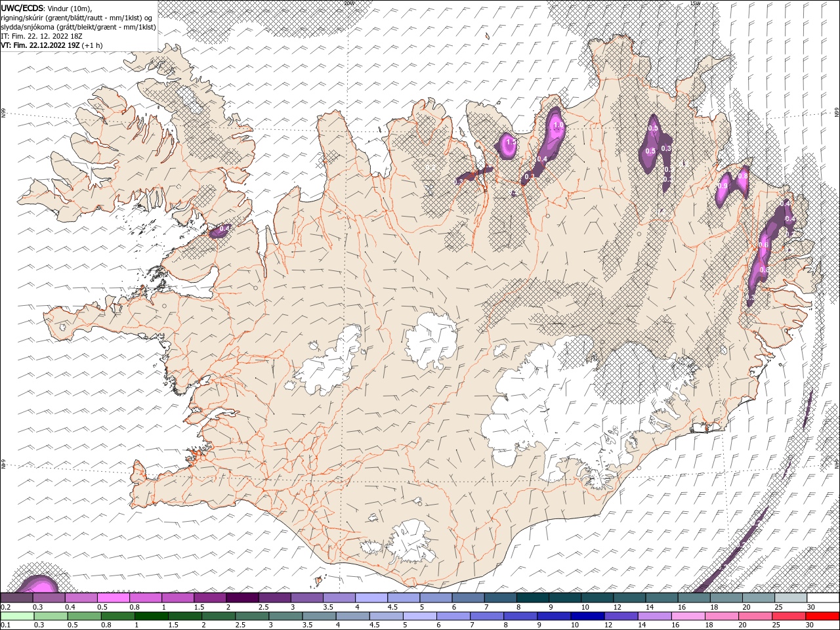Pick the navy blue bottom-row swatch between 10 and 12
The image size is (840, 630).
(x=587, y=616)
